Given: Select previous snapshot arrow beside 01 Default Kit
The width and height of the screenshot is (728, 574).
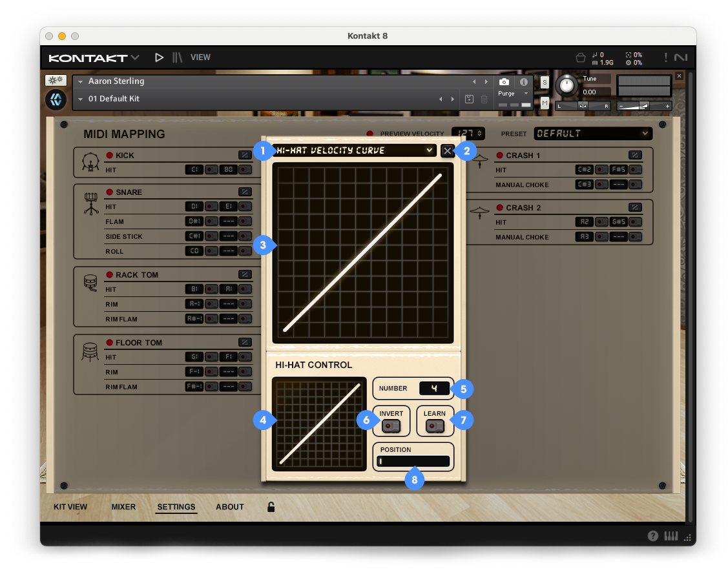Looking at the screenshot, I should tap(441, 99).
